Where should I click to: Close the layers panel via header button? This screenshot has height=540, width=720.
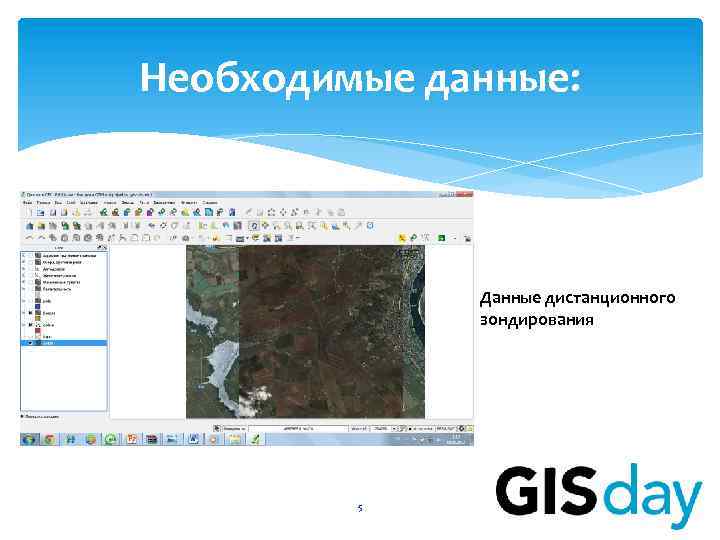click(x=104, y=248)
